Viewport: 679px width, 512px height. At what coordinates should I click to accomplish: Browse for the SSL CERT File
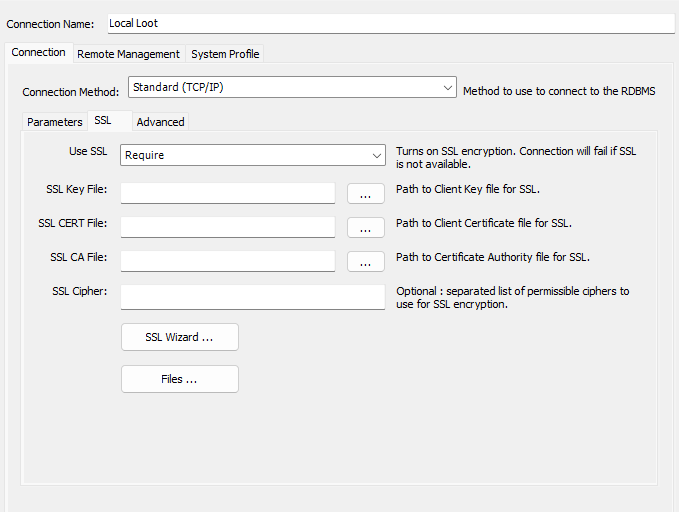366,227
